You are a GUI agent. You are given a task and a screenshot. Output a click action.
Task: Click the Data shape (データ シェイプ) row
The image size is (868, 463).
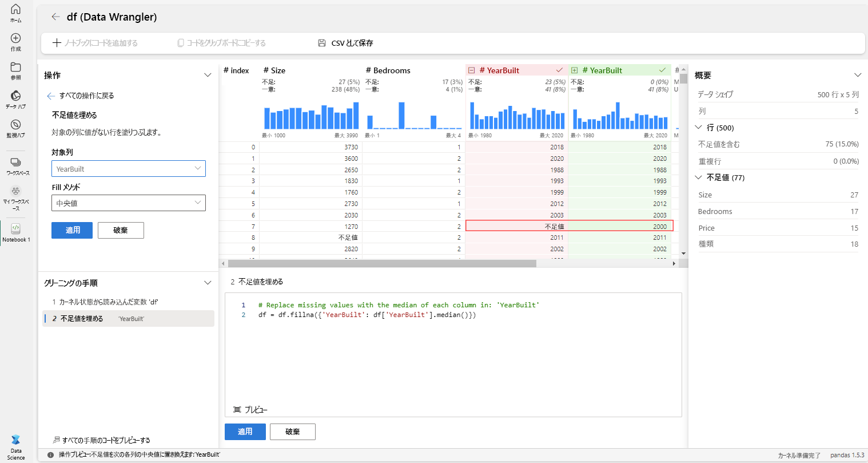[778, 94]
